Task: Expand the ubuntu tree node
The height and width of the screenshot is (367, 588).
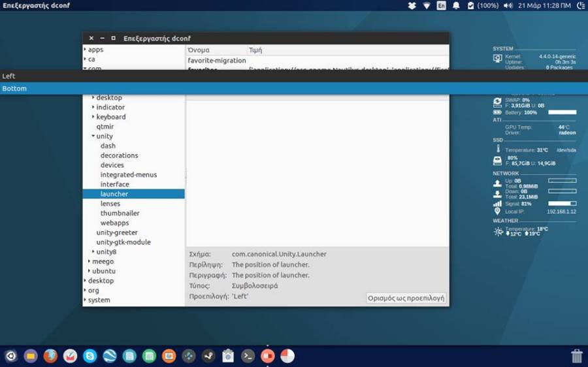Action: [89, 270]
